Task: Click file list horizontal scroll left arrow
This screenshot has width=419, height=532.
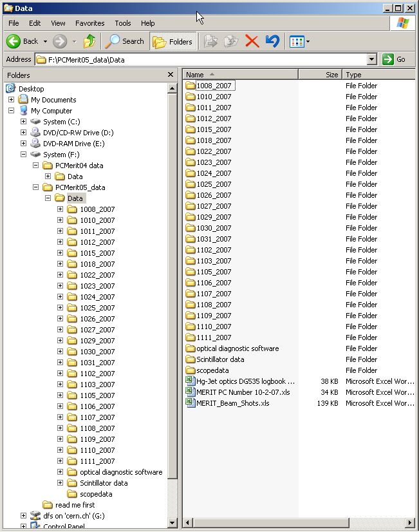Action: pyautogui.click(x=188, y=522)
